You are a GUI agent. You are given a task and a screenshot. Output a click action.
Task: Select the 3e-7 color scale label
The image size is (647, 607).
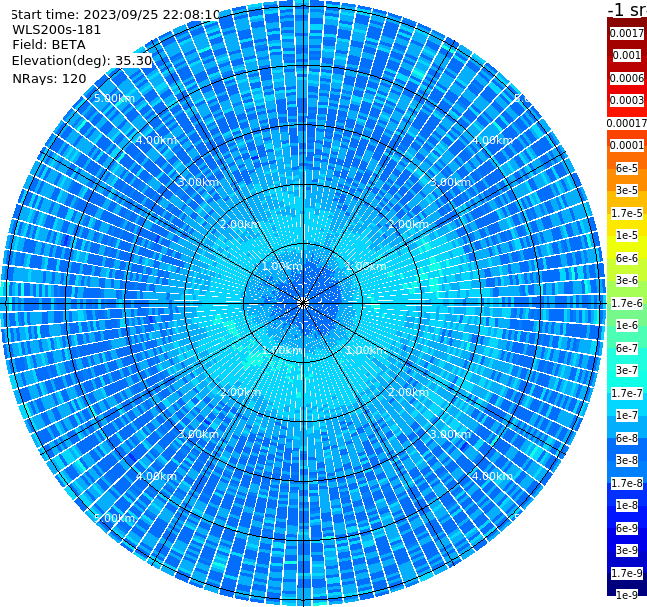pyautogui.click(x=627, y=370)
